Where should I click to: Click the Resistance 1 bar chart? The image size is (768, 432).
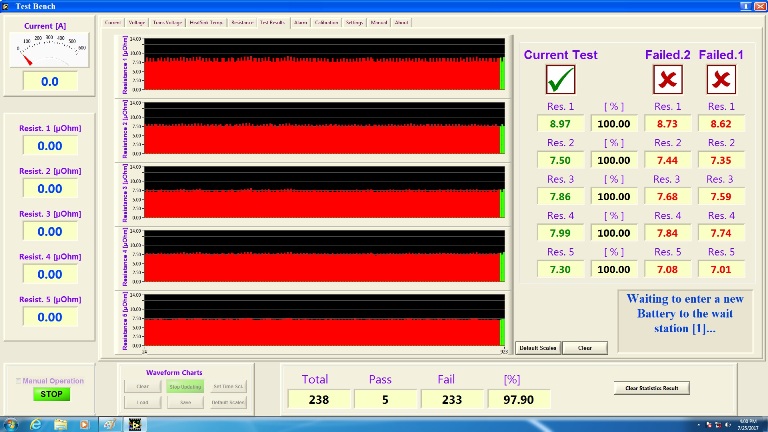pos(324,64)
